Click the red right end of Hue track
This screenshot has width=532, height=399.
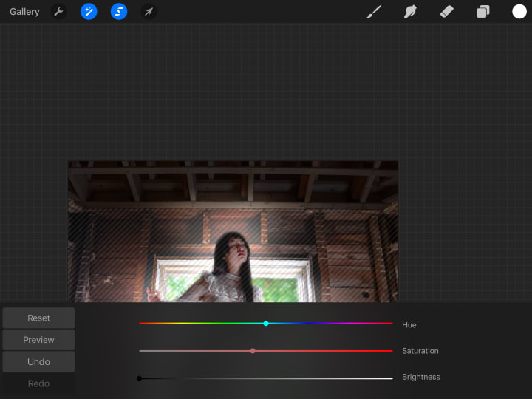pyautogui.click(x=389, y=324)
